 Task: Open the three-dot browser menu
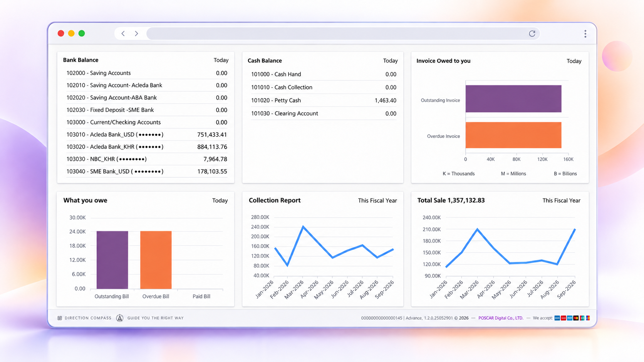click(x=585, y=34)
